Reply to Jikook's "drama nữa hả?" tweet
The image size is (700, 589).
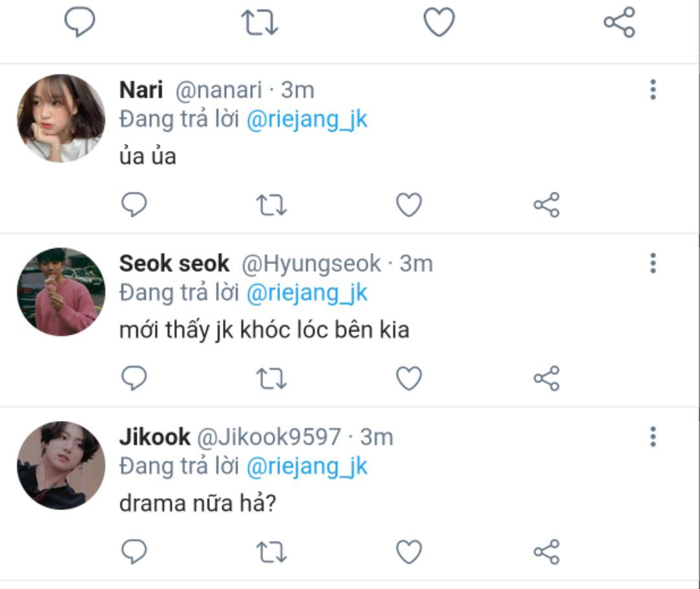[134, 552]
